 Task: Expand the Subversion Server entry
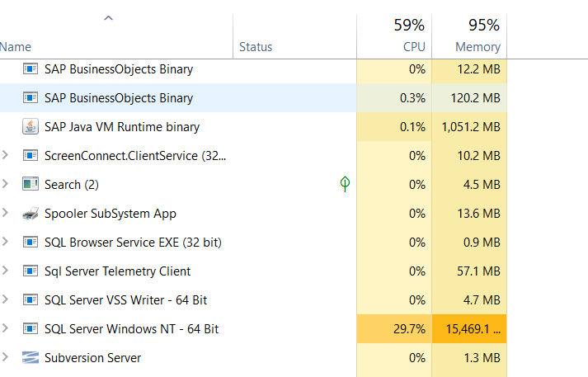(x=6, y=357)
